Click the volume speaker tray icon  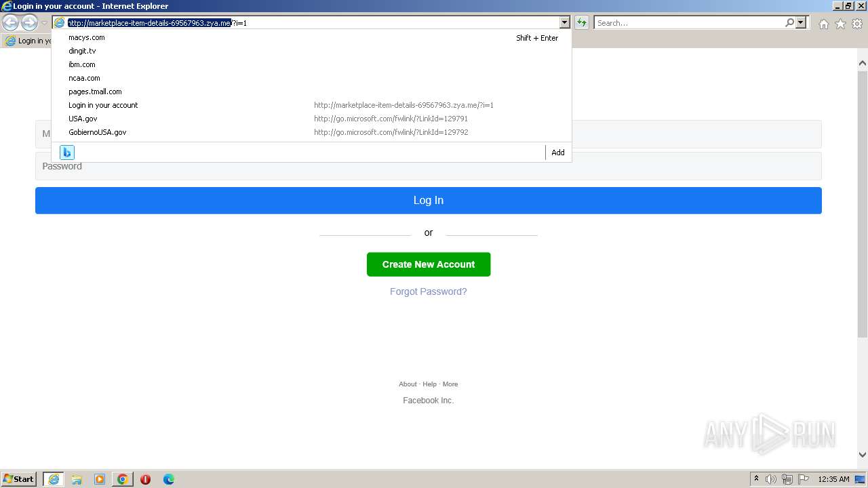point(771,479)
